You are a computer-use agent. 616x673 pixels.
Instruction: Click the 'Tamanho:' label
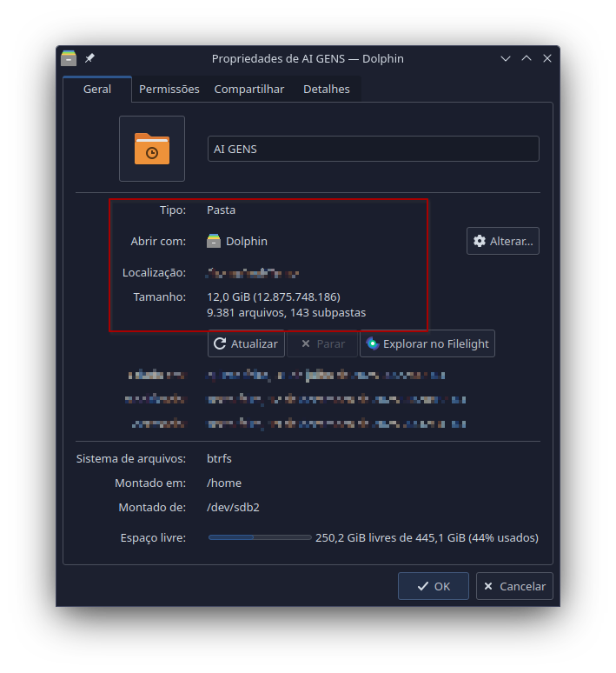[160, 297]
